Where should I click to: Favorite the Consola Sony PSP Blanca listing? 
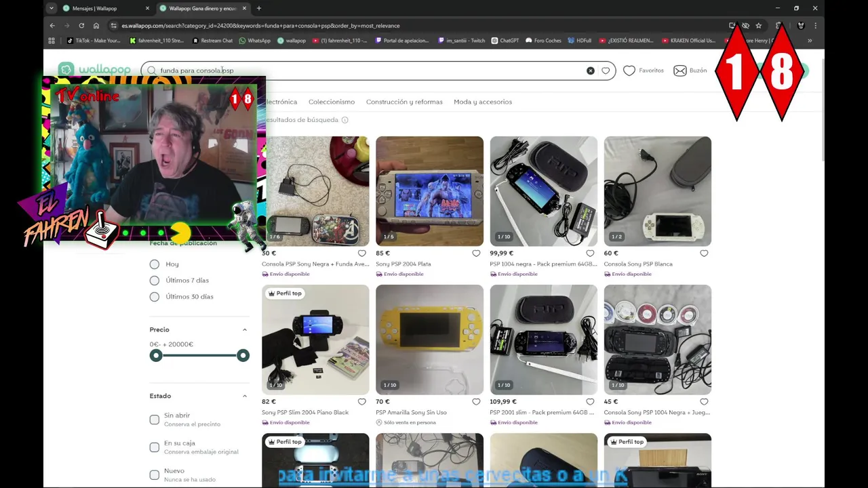(x=704, y=253)
